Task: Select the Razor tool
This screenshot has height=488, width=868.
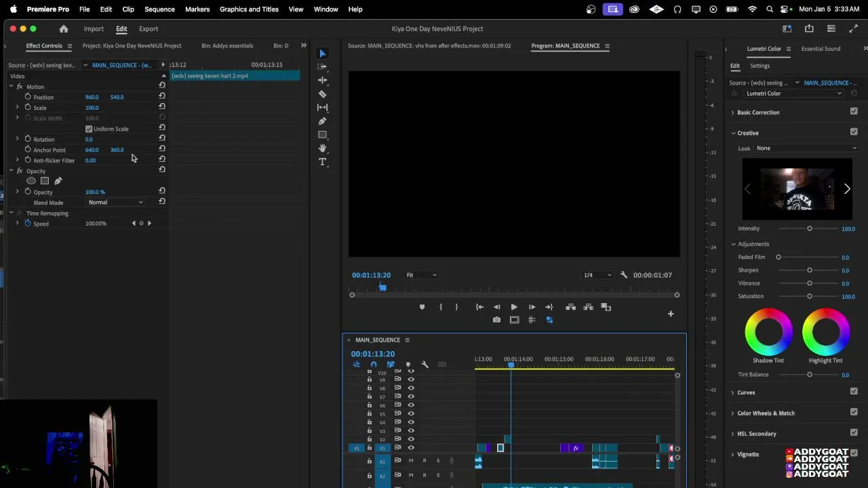Action: click(x=322, y=94)
